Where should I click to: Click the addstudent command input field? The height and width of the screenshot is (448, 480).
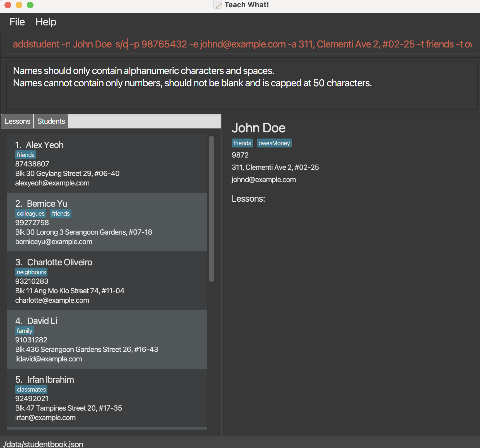(x=242, y=44)
